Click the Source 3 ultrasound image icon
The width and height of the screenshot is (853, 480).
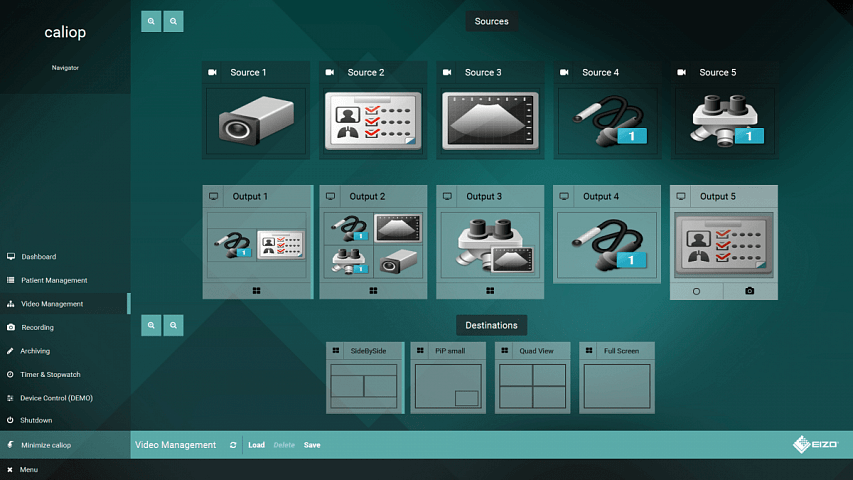(490, 121)
